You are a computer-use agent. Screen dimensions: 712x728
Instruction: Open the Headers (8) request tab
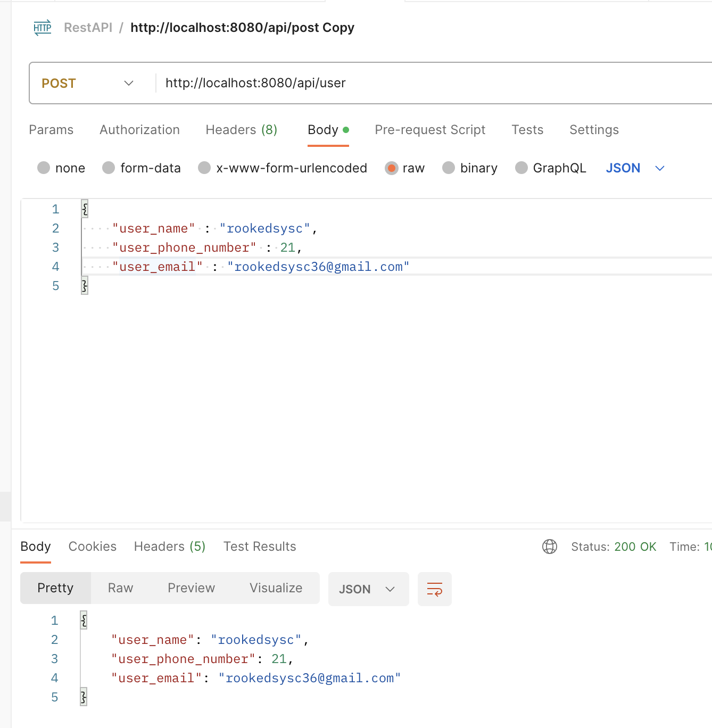click(241, 130)
